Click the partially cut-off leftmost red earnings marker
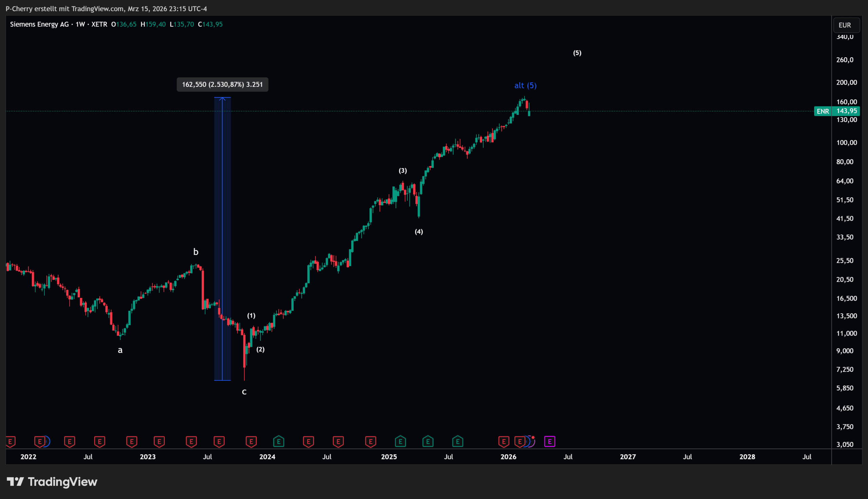The width and height of the screenshot is (868, 499). click(10, 441)
